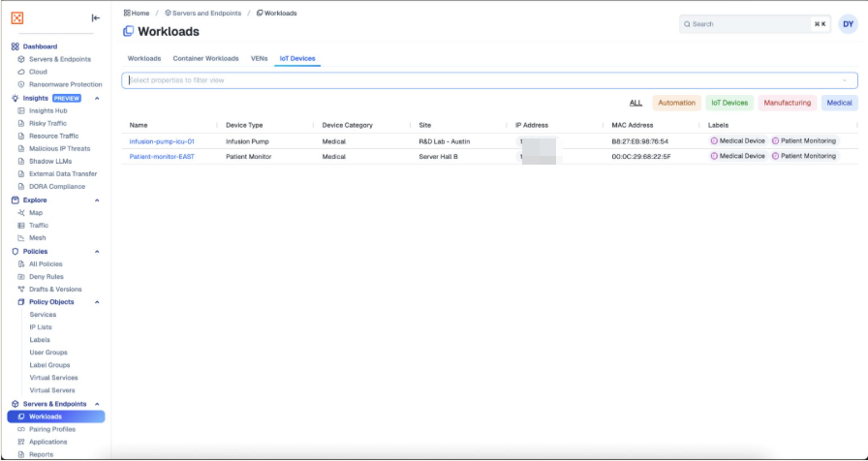Go to Servers and Endpoints breadcrumb

point(203,14)
